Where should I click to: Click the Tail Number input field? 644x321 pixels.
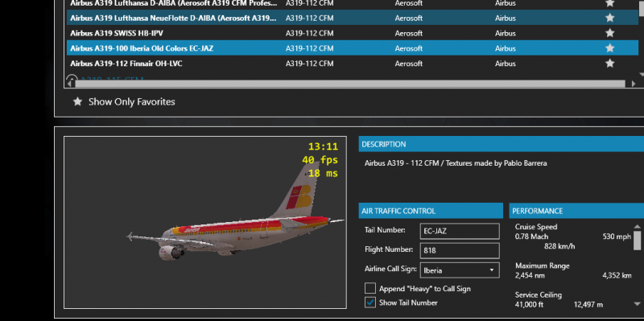click(x=460, y=231)
